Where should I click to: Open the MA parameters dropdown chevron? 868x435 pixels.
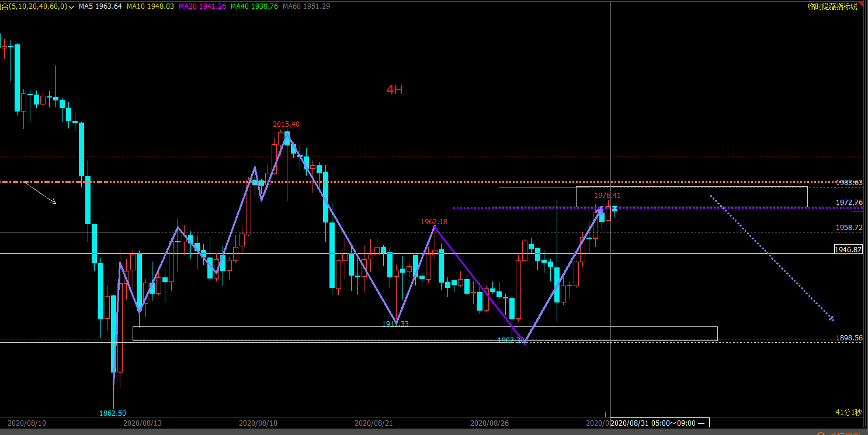(71, 6)
